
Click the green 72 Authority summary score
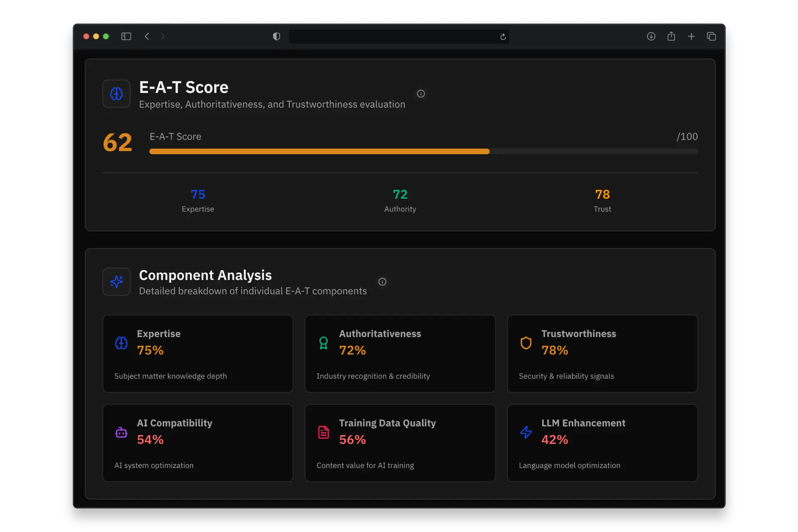[400, 194]
